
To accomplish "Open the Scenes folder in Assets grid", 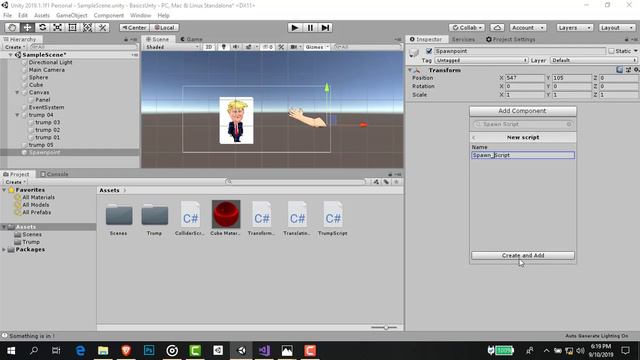I will [119, 218].
